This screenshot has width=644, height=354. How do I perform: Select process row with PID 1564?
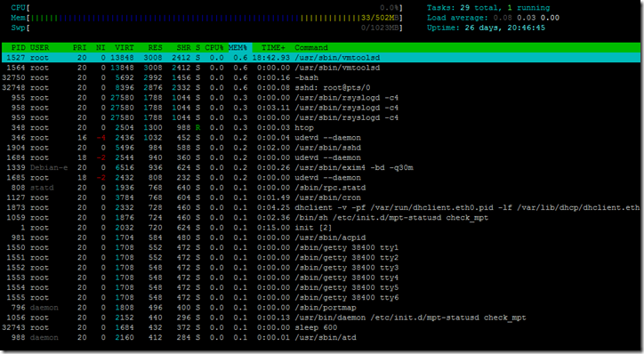[321, 68]
